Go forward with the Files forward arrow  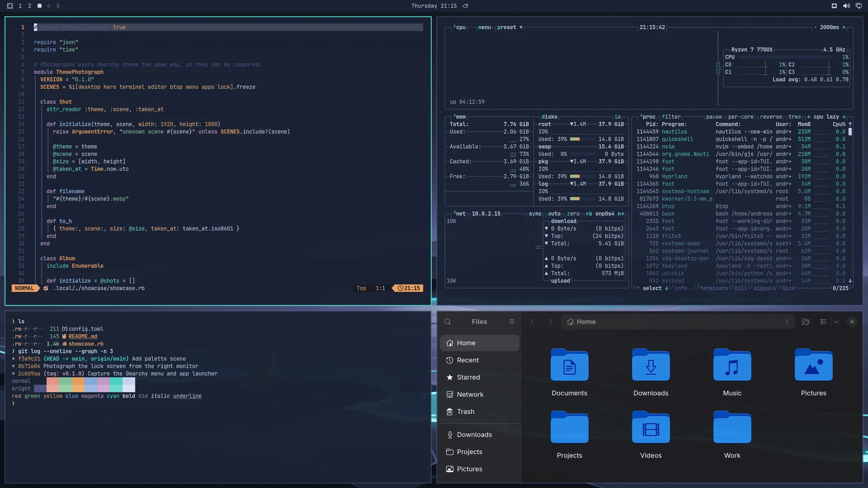pyautogui.click(x=550, y=322)
